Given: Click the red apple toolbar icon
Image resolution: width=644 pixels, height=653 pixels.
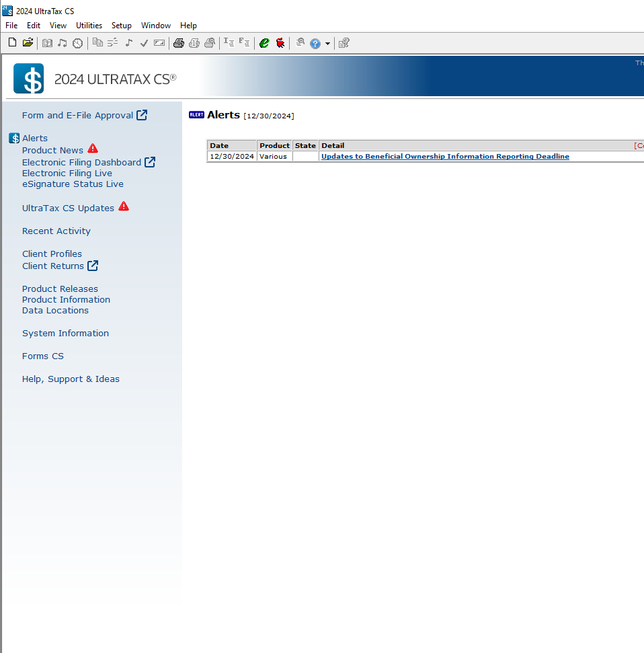Looking at the screenshot, I should point(280,43).
